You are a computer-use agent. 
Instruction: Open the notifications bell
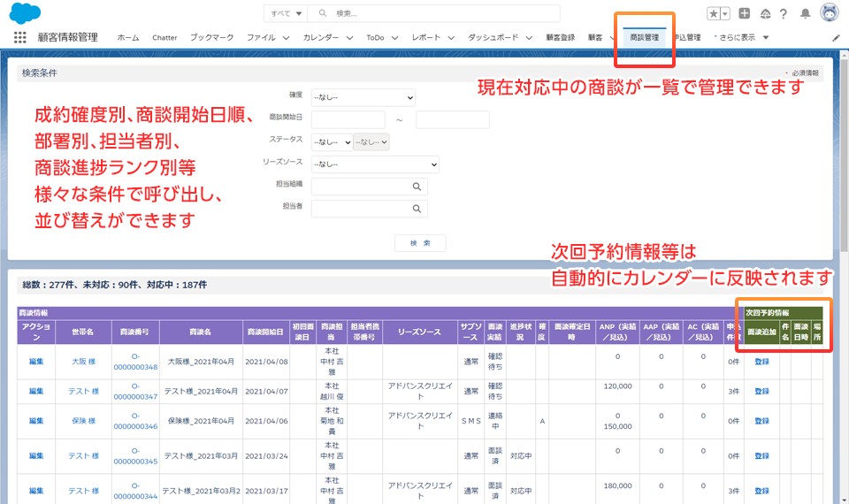[x=805, y=14]
